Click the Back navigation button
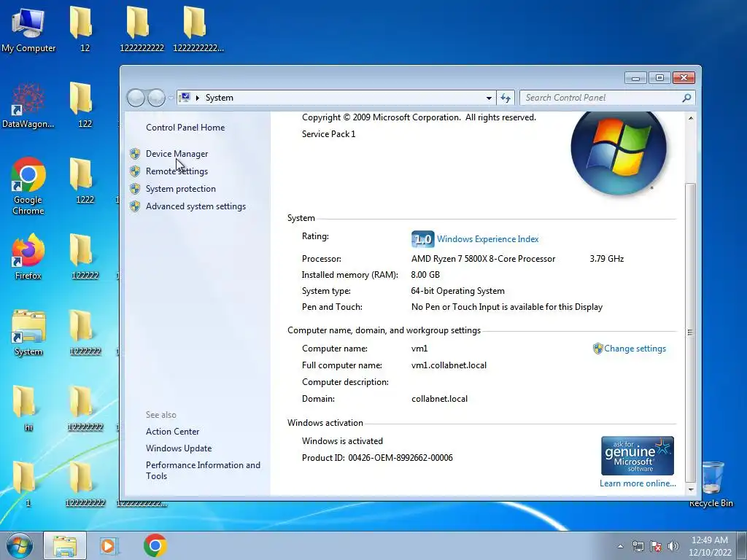 coord(136,98)
